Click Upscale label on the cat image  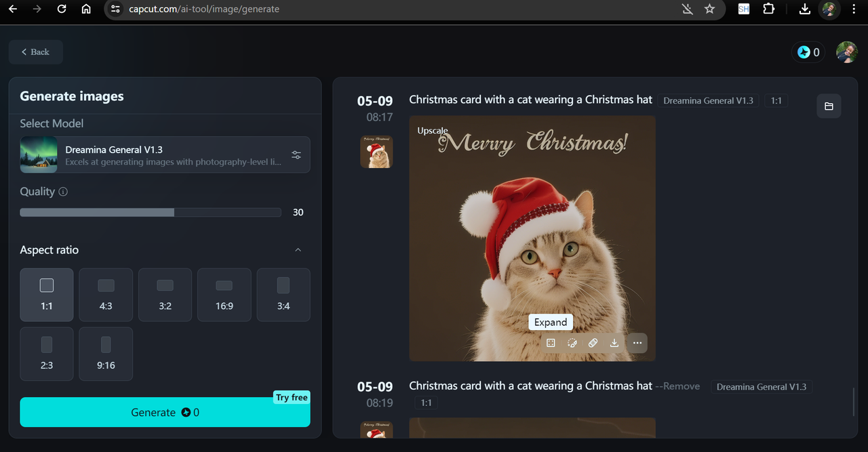click(433, 131)
